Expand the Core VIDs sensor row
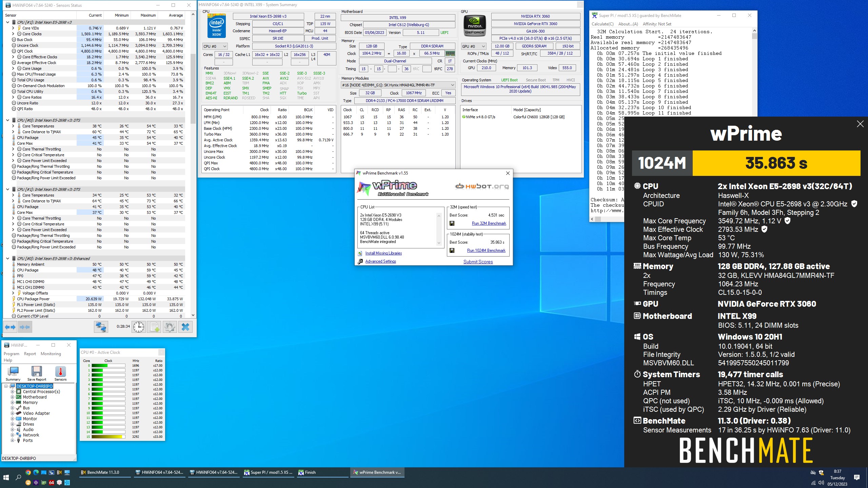The height and width of the screenshot is (488, 868). 13,28
